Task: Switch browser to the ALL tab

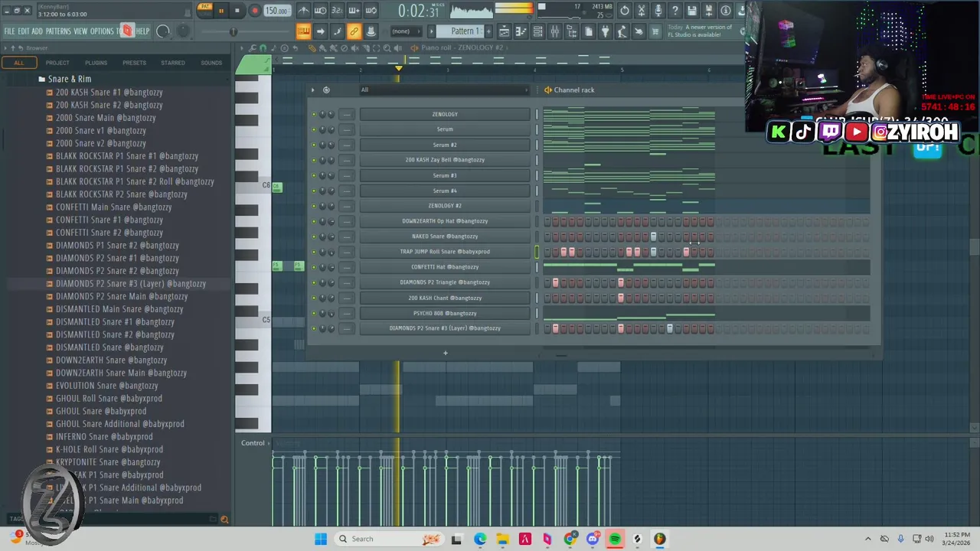Action: coord(19,63)
